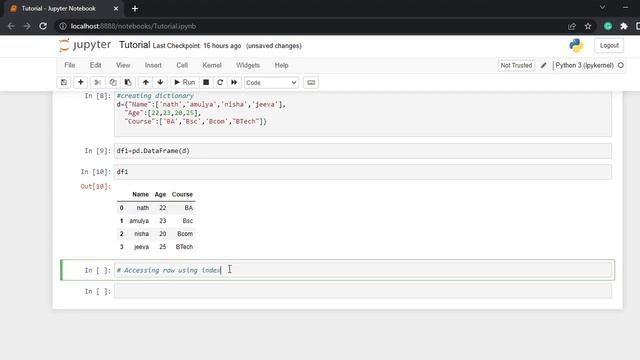
Task: Open the Cell menu
Action: click(182, 65)
